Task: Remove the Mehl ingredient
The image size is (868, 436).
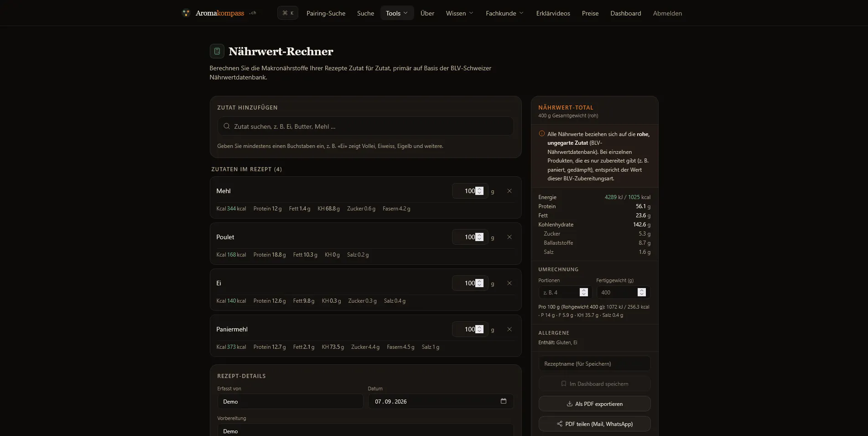Action: pos(509,191)
